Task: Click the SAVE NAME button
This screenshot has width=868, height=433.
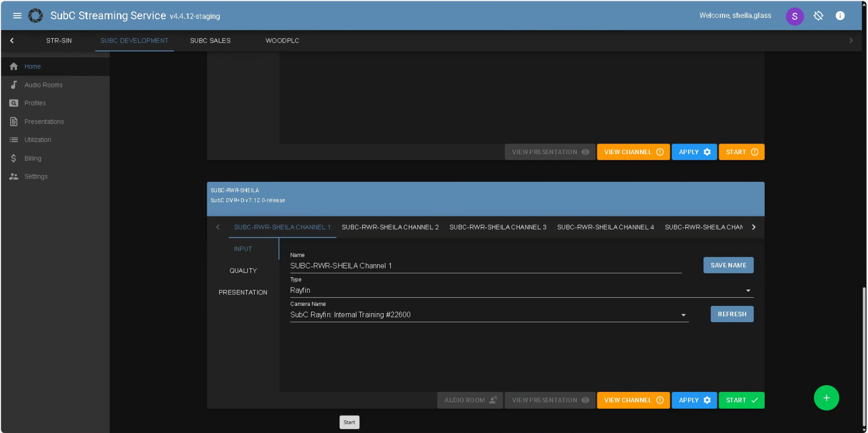Action: (x=728, y=265)
